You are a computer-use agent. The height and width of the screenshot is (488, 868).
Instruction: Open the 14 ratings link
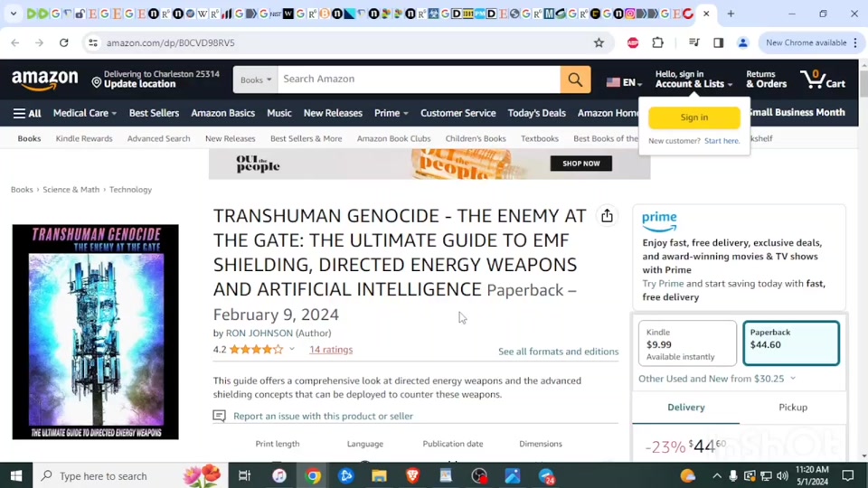(x=331, y=350)
